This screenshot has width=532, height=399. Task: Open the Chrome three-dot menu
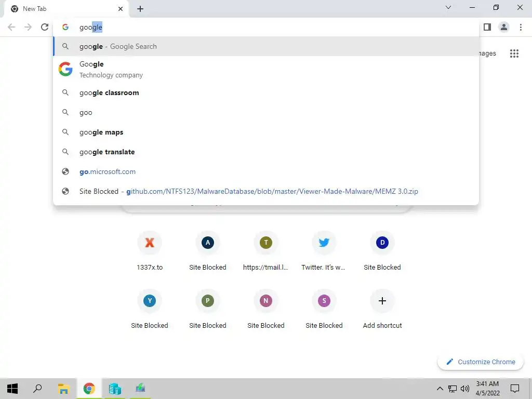[x=521, y=27]
